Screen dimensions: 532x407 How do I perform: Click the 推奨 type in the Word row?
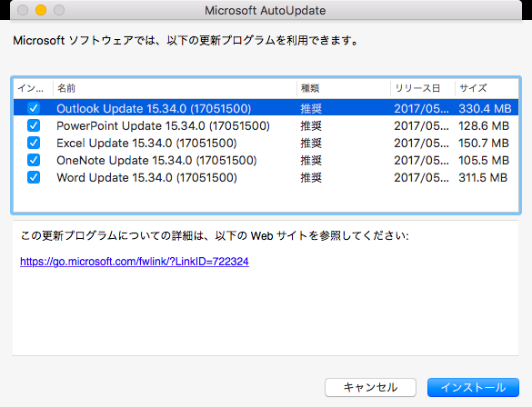(311, 177)
